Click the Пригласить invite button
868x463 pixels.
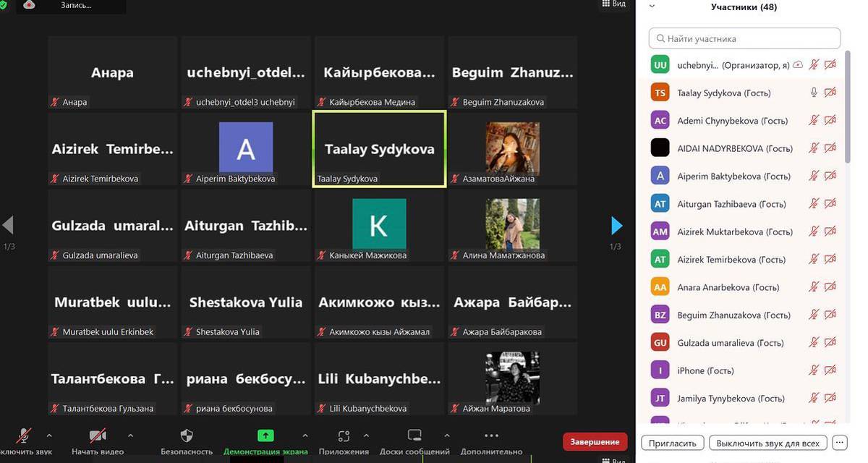672,443
